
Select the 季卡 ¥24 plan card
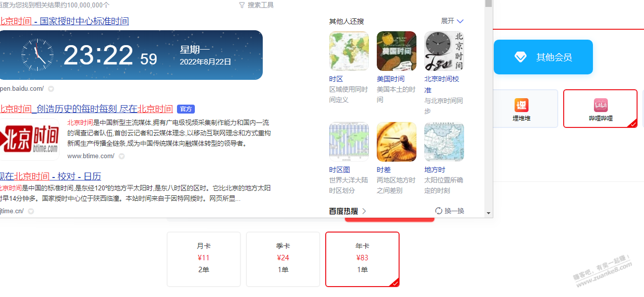tap(283, 259)
